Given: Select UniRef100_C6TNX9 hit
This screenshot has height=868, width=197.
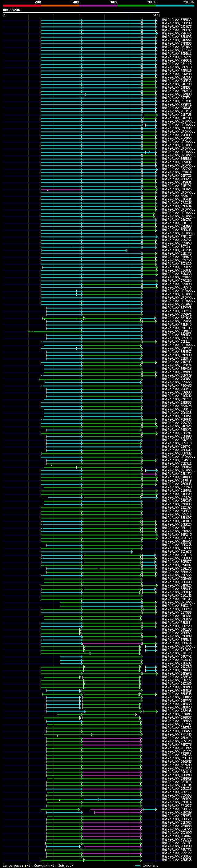Looking at the screenshot, I should [x=177, y=47].
